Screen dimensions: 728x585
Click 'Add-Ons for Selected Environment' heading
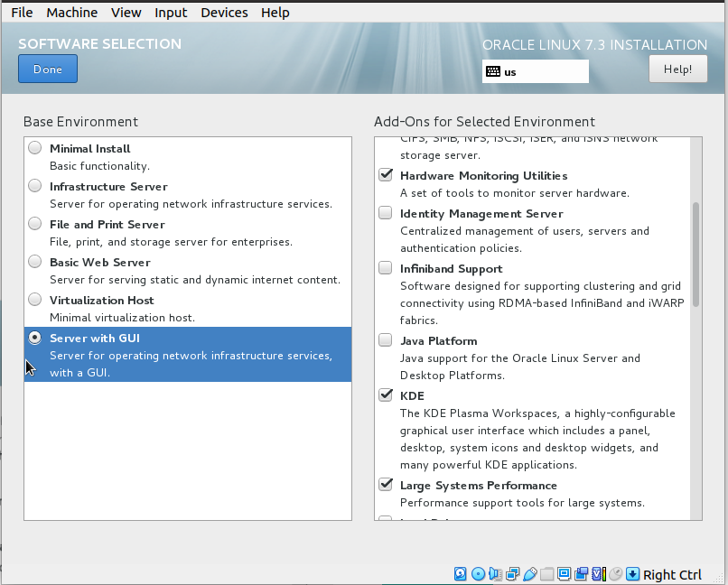[x=484, y=122]
